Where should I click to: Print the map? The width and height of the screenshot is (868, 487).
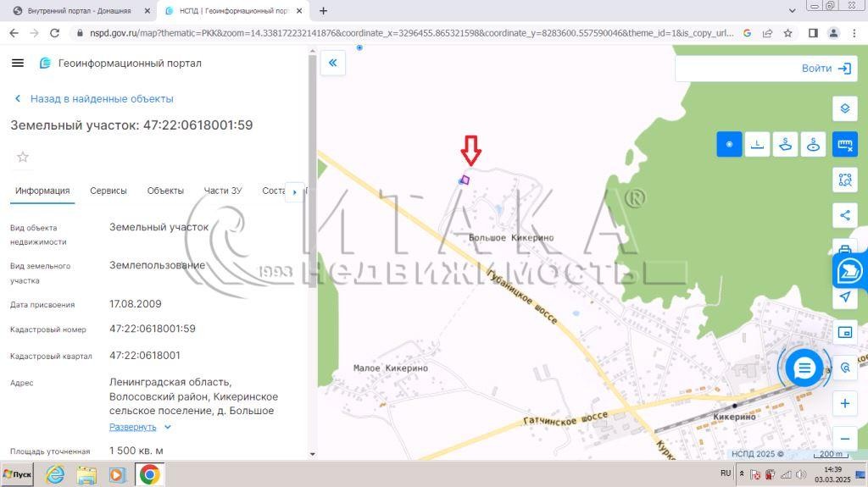click(845, 247)
